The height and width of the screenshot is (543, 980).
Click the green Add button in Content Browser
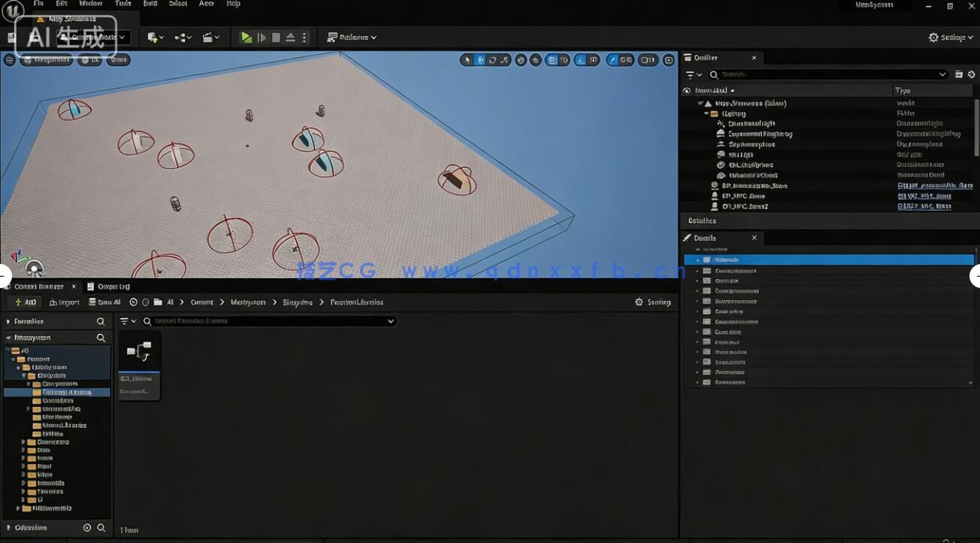(25, 302)
